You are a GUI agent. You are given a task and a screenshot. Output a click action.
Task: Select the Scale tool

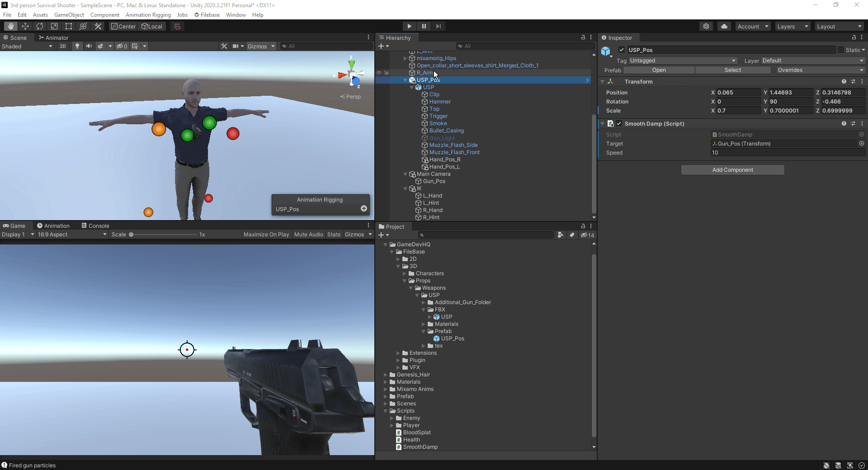point(54,26)
